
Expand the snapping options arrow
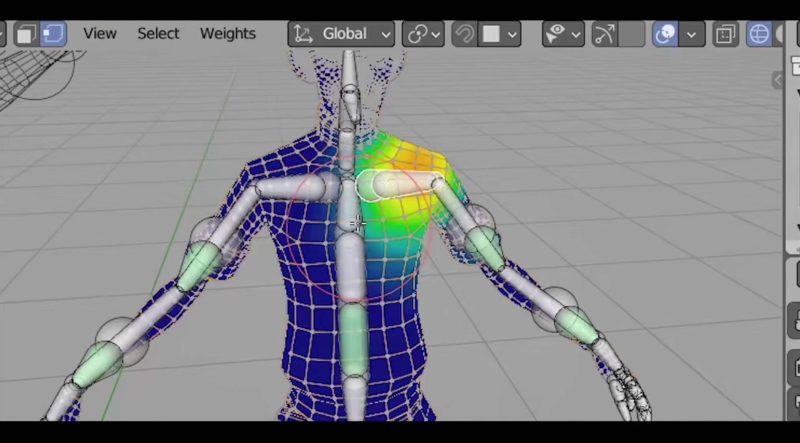tap(513, 34)
